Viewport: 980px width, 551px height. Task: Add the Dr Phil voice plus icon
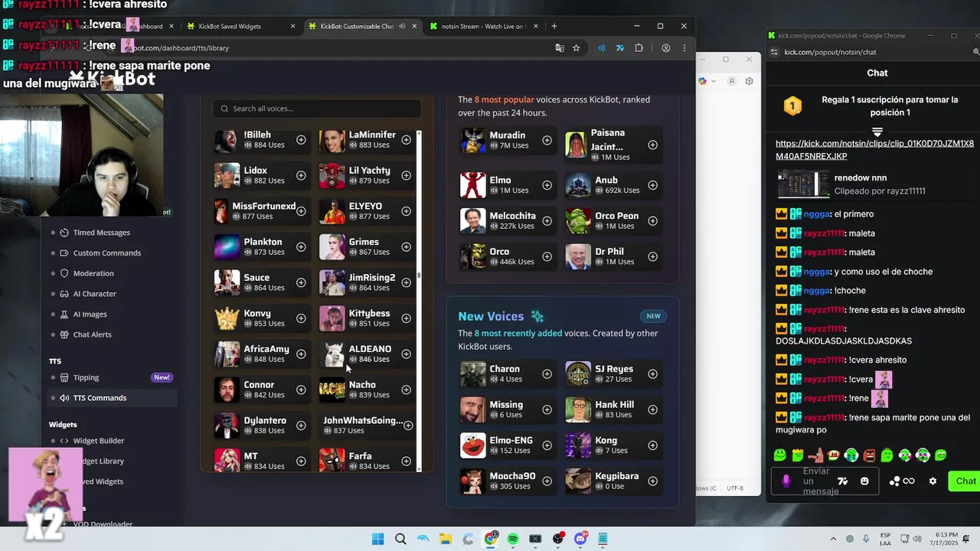tap(652, 256)
